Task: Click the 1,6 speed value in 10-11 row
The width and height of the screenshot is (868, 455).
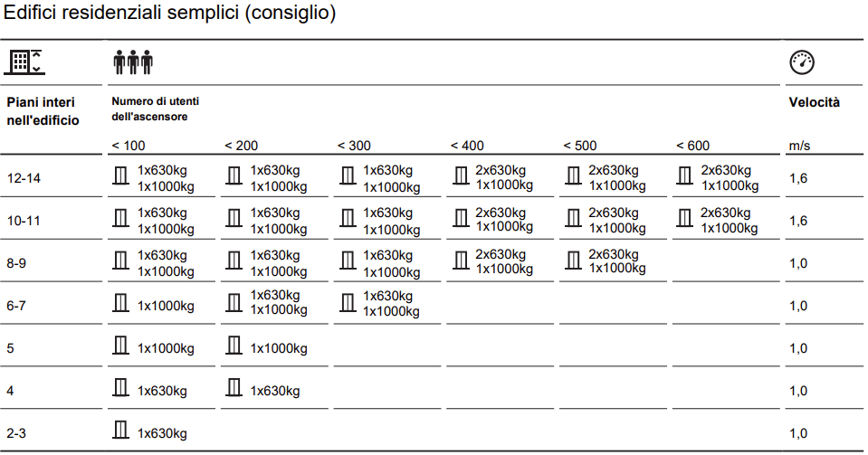Action: pyautogui.click(x=798, y=220)
